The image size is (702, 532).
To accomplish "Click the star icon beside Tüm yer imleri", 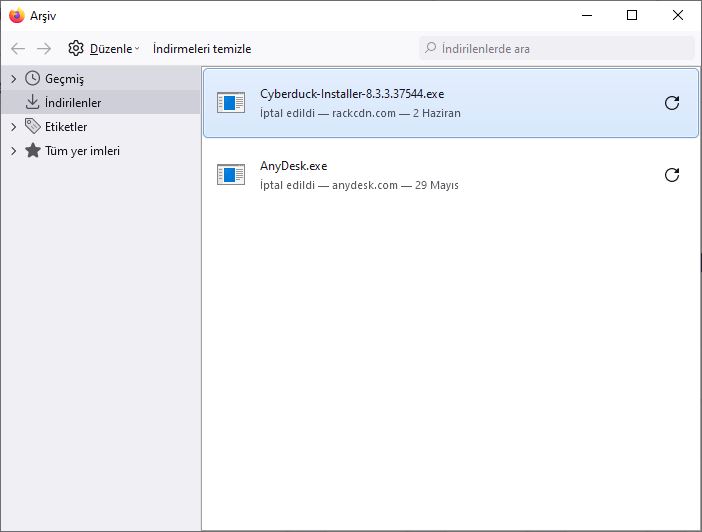I will point(32,150).
